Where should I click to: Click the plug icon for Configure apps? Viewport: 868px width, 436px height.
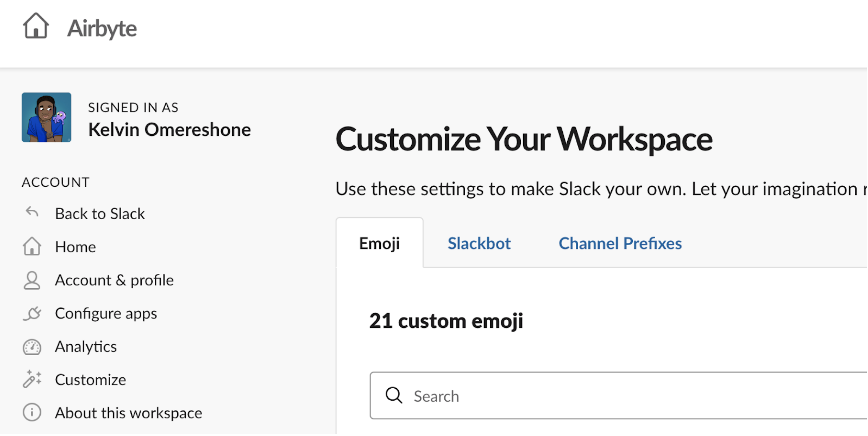32,313
